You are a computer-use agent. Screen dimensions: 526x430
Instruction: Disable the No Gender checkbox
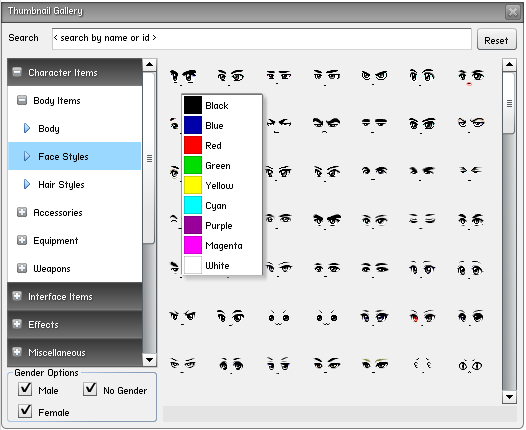pyautogui.click(x=90, y=389)
